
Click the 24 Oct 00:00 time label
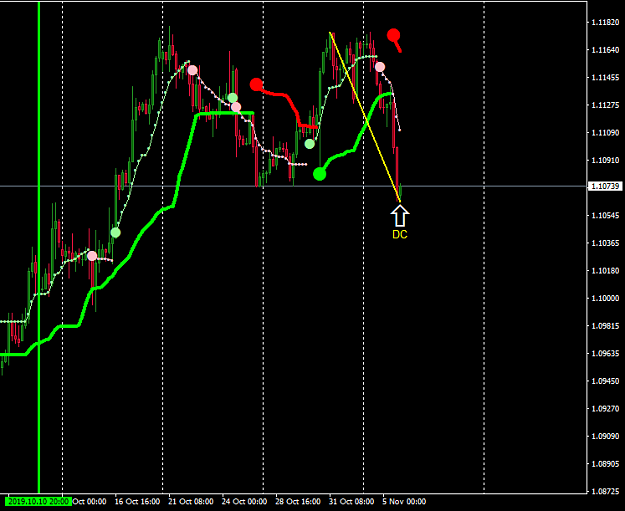[x=244, y=501]
